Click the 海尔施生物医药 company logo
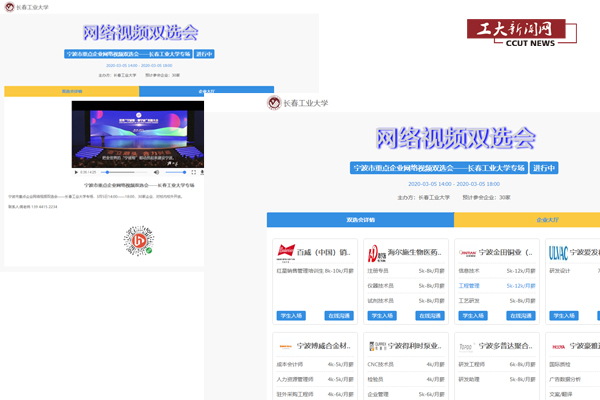 click(377, 253)
